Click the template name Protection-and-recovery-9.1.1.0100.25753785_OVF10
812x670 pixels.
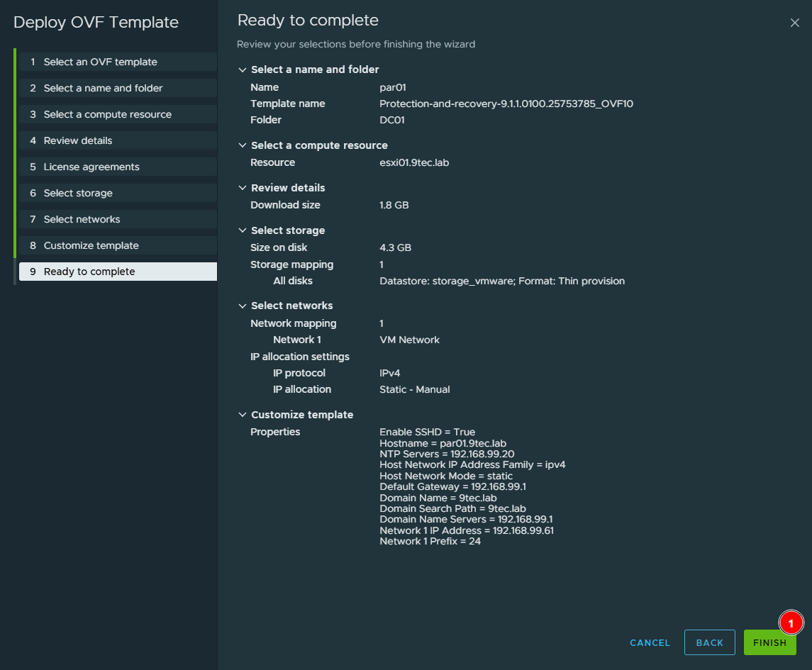pos(506,104)
